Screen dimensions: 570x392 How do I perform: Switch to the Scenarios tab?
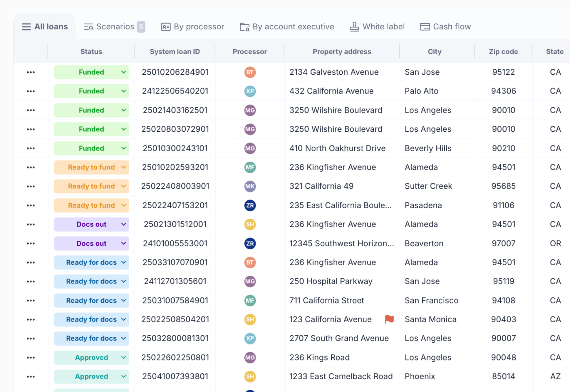[x=114, y=27]
